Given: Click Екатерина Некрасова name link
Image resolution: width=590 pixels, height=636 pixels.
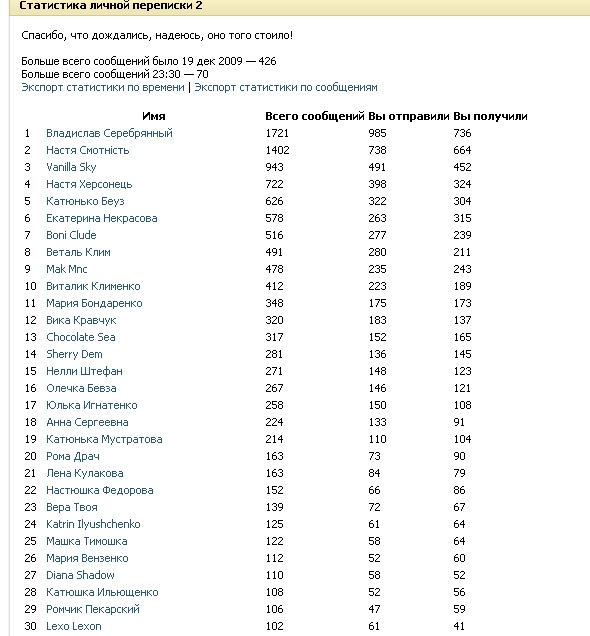Looking at the screenshot, I should [101, 218].
